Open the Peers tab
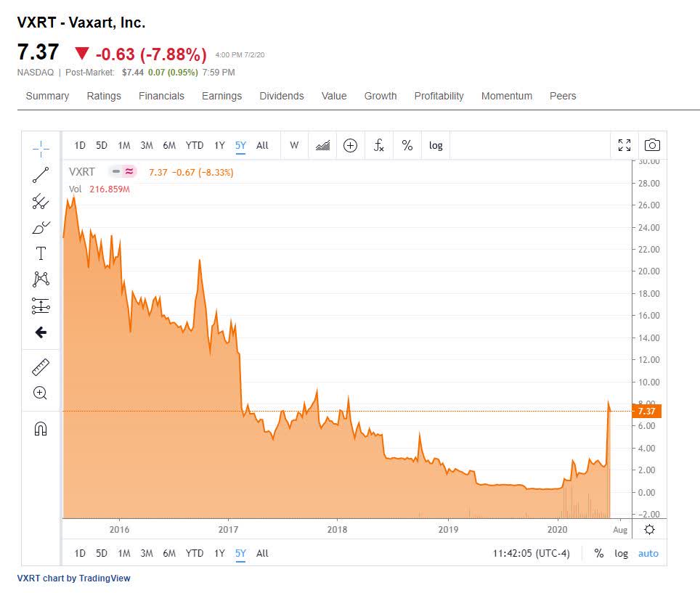 point(563,96)
